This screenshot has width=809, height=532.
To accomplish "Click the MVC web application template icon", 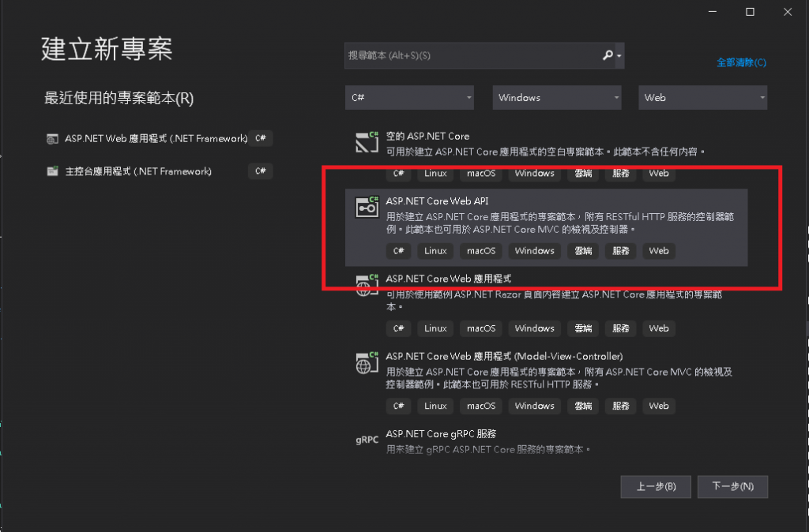I will 367,363.
